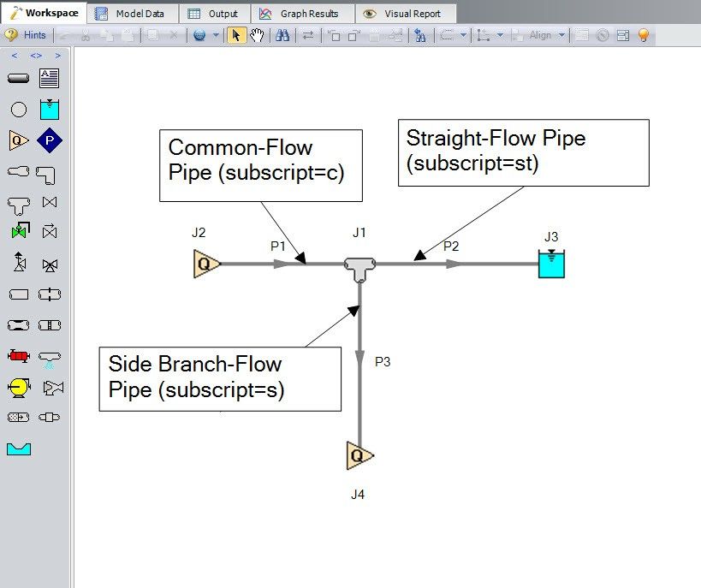Go to the Visual Report tab

(x=404, y=14)
